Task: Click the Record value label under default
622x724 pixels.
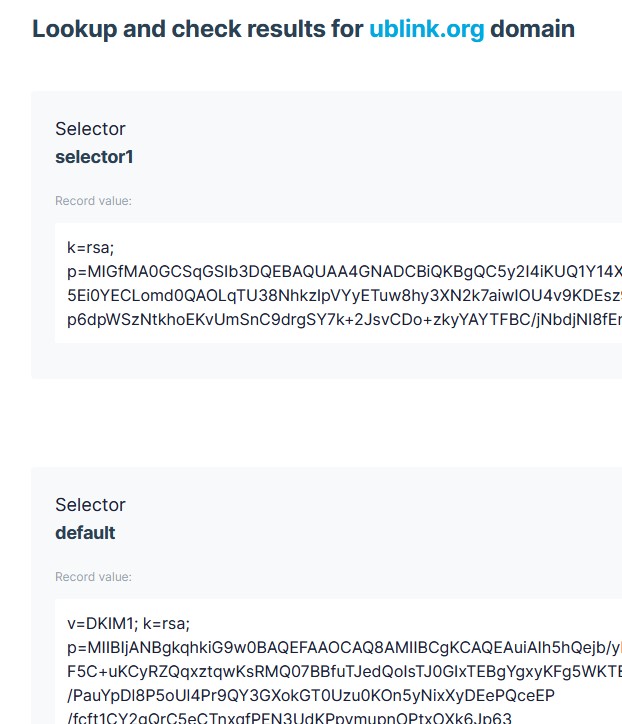Action: click(93, 577)
